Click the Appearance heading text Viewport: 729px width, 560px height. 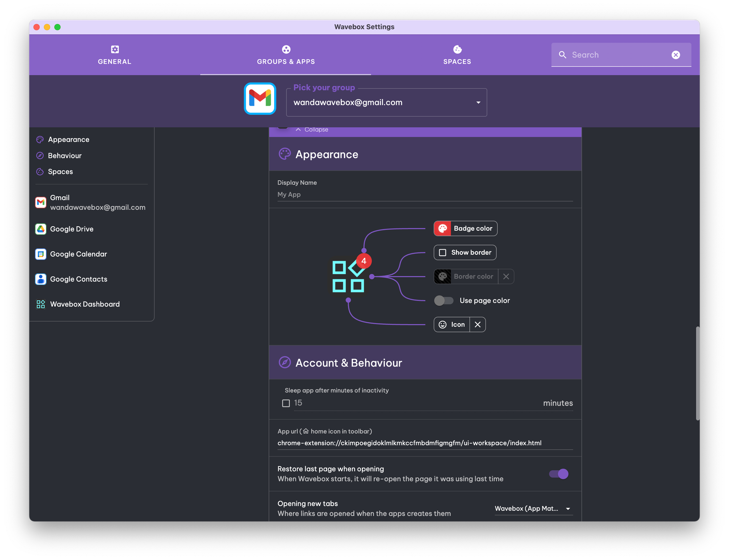(327, 154)
